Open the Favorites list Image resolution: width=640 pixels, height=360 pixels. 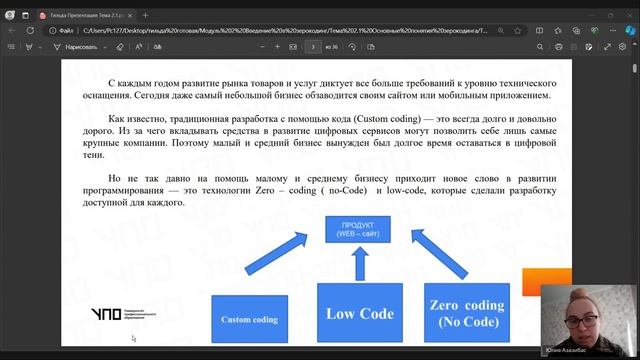tap(558, 31)
